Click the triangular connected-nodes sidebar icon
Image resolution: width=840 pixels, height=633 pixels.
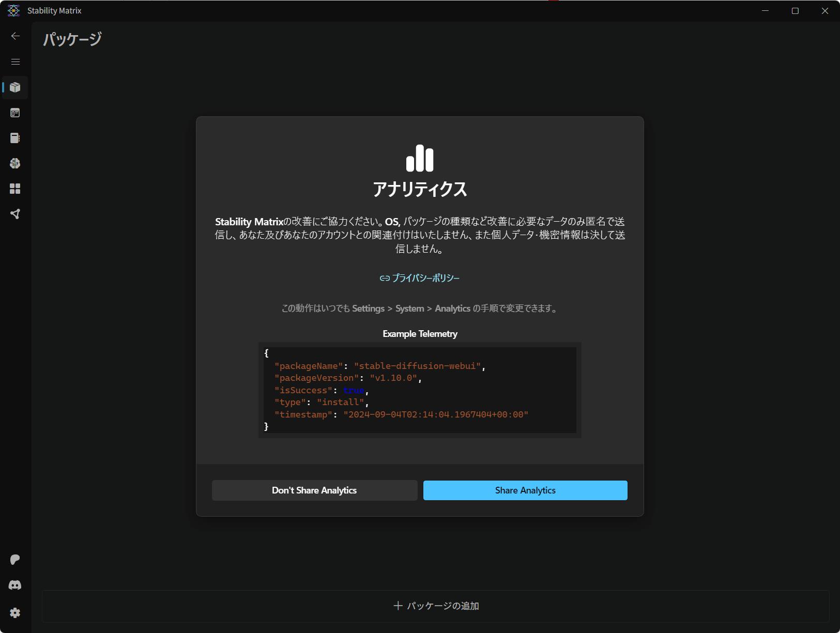tap(16, 214)
